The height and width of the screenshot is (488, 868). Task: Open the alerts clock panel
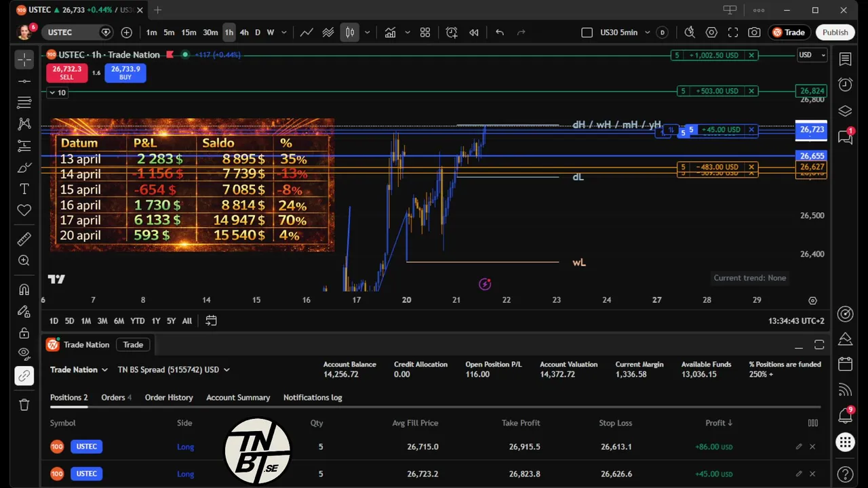click(845, 85)
